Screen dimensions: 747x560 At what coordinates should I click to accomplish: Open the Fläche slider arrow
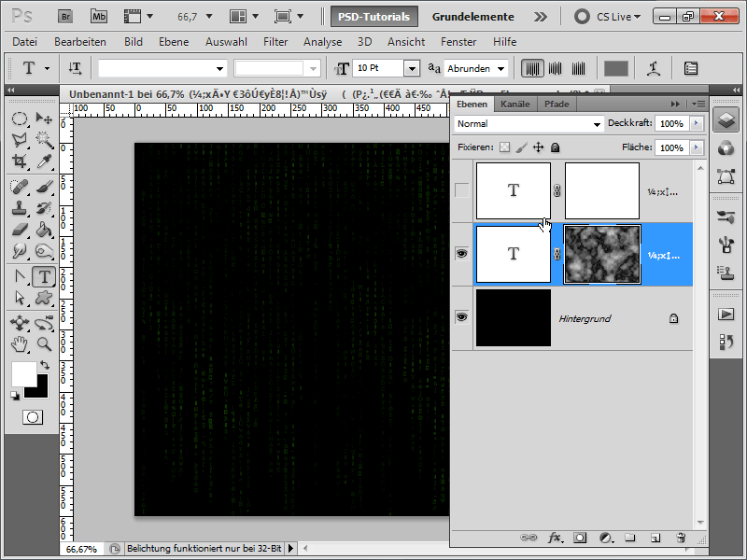coord(697,147)
